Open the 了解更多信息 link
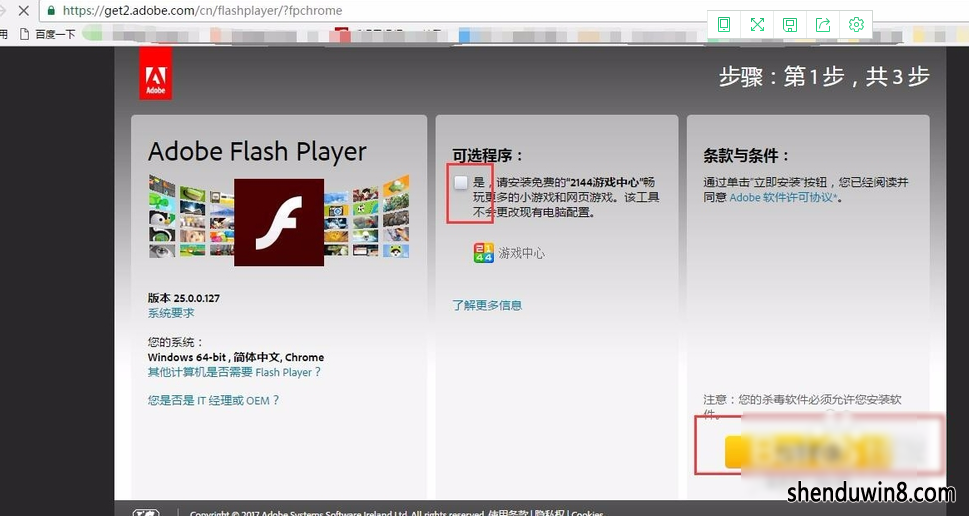The width and height of the screenshot is (969, 516). [487, 305]
